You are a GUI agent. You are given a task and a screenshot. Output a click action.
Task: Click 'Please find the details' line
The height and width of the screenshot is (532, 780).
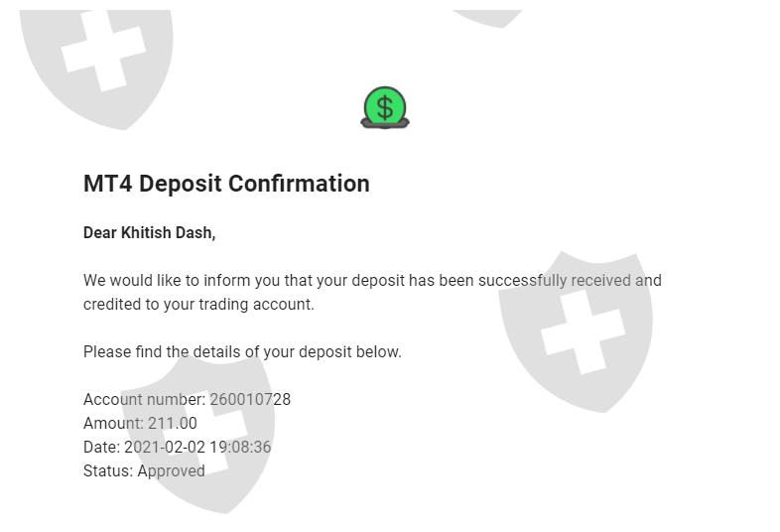click(242, 351)
